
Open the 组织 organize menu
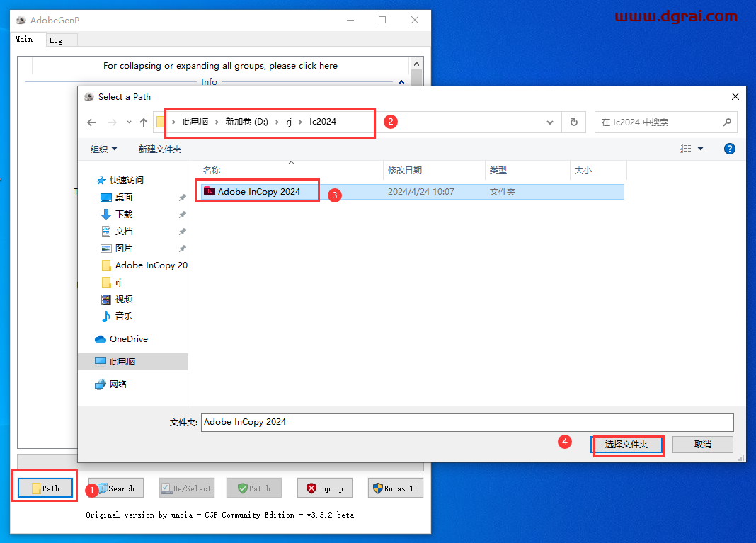tap(103, 149)
